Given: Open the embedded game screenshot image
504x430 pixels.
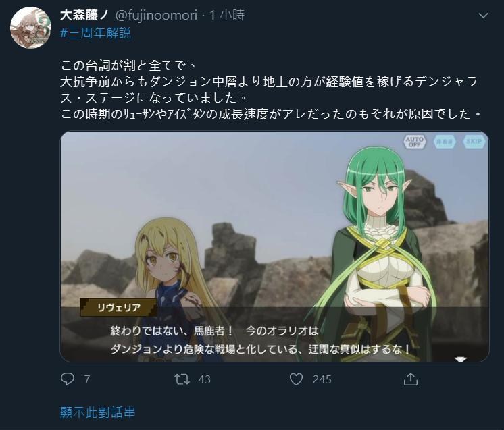Looking at the screenshot, I should tap(274, 246).
